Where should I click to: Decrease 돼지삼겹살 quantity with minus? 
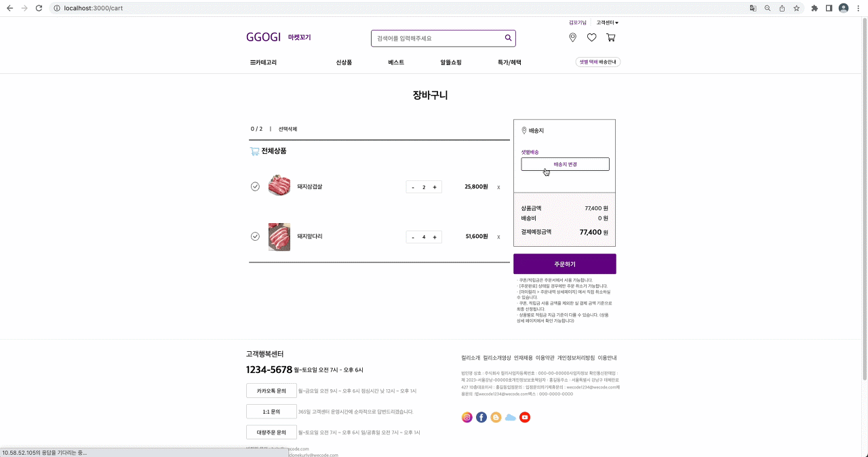[x=413, y=187]
